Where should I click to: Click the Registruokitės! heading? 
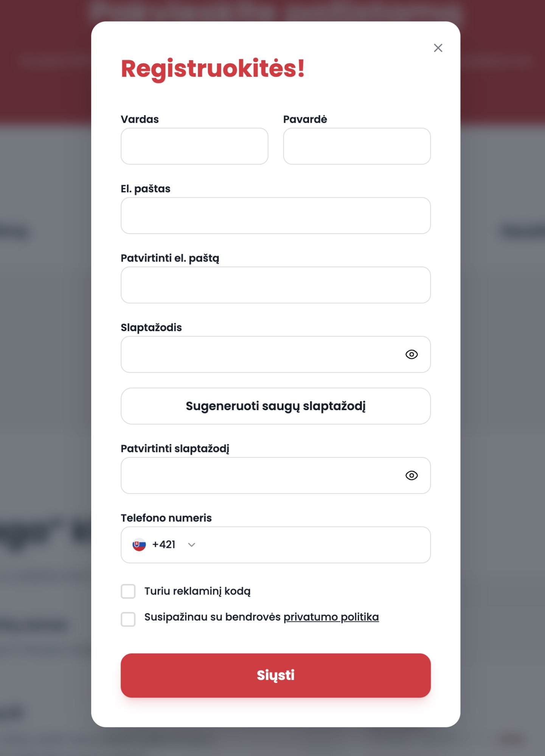coord(213,69)
